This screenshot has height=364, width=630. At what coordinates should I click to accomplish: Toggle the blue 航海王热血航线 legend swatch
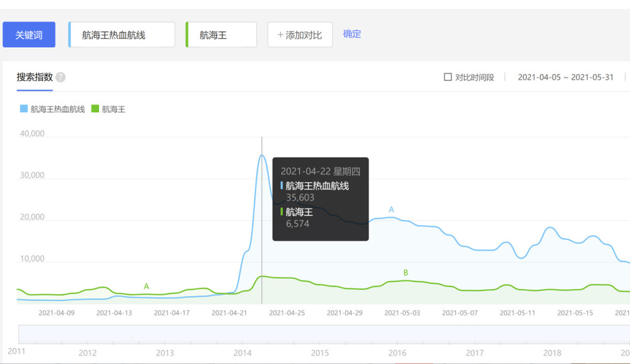(24, 108)
